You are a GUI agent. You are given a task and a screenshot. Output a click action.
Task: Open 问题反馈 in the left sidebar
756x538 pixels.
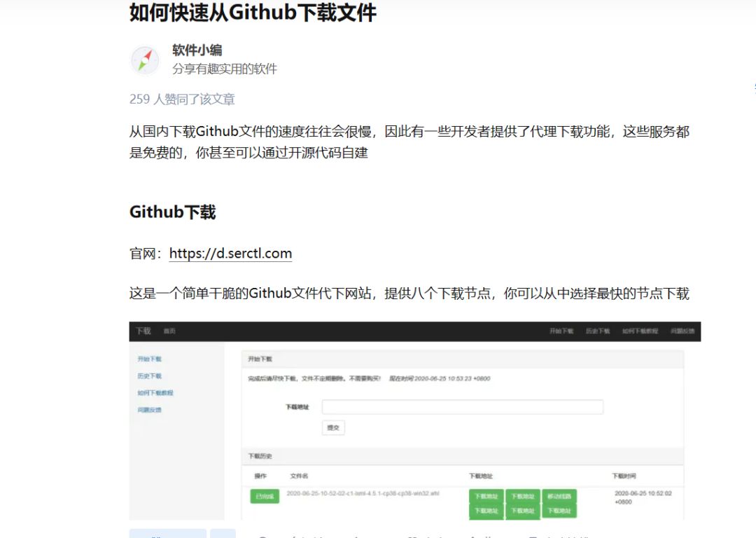coord(150,410)
